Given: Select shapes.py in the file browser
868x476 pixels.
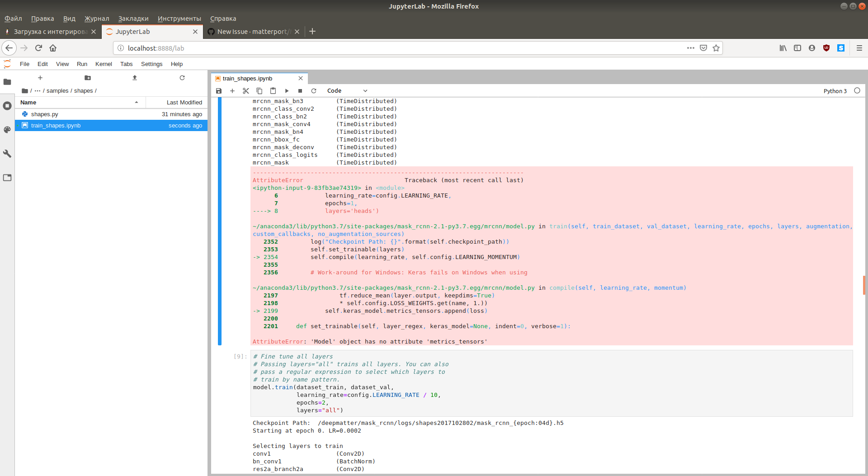Looking at the screenshot, I should click(x=111, y=114).
